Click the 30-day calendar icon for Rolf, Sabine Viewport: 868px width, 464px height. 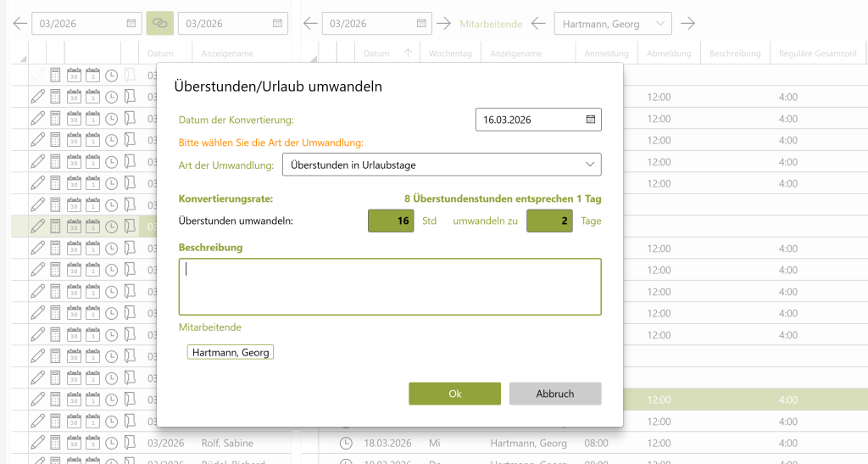tap(74, 442)
